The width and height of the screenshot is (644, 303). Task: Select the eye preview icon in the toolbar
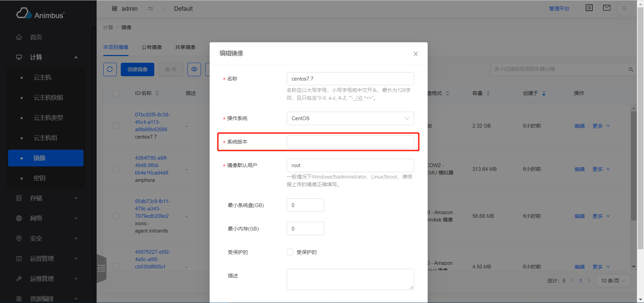point(194,69)
